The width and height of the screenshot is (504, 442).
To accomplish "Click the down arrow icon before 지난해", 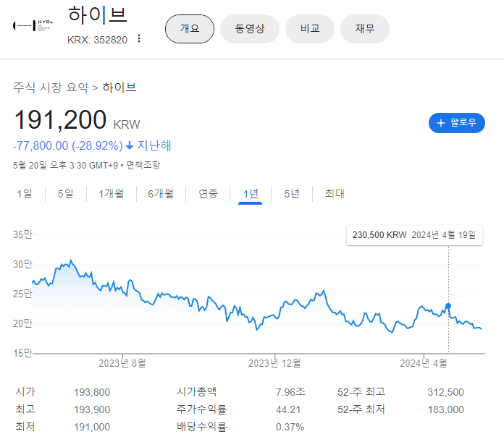I will pos(130,145).
